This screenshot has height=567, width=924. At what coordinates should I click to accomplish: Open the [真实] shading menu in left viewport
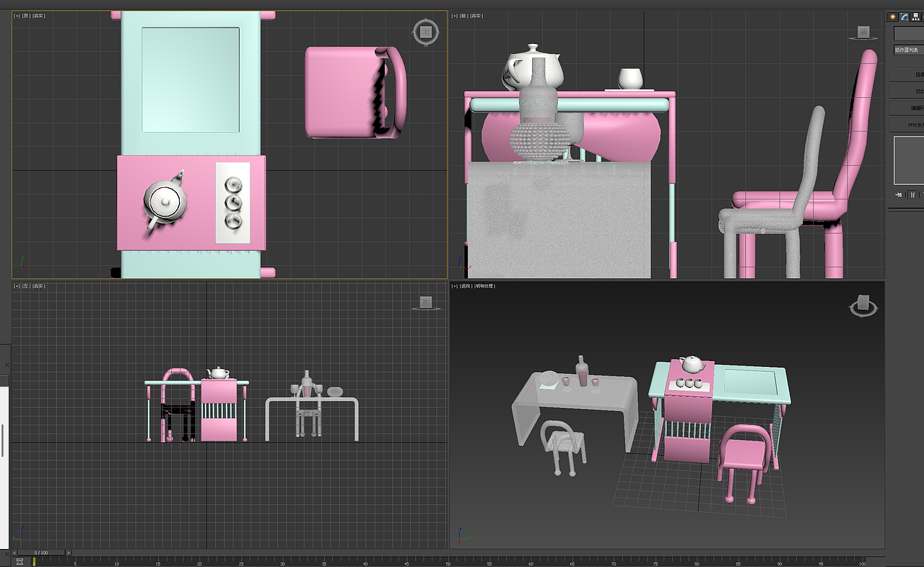click(x=38, y=286)
